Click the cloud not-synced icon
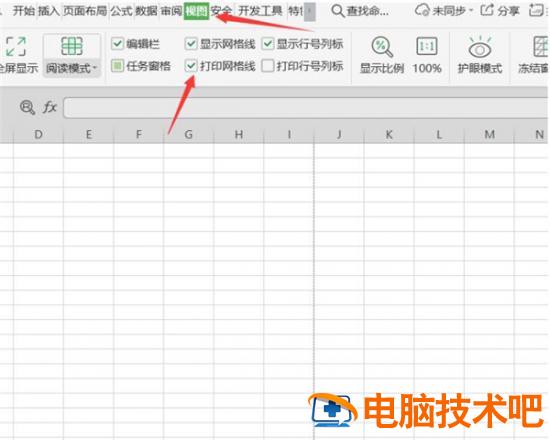Image resolution: width=550 pixels, height=440 pixels. (422, 11)
